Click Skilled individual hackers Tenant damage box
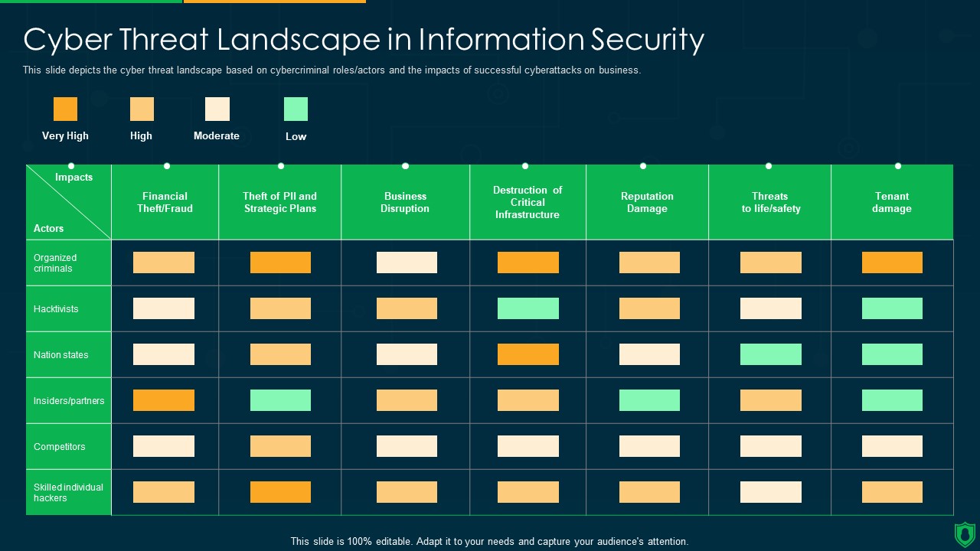 click(x=892, y=492)
